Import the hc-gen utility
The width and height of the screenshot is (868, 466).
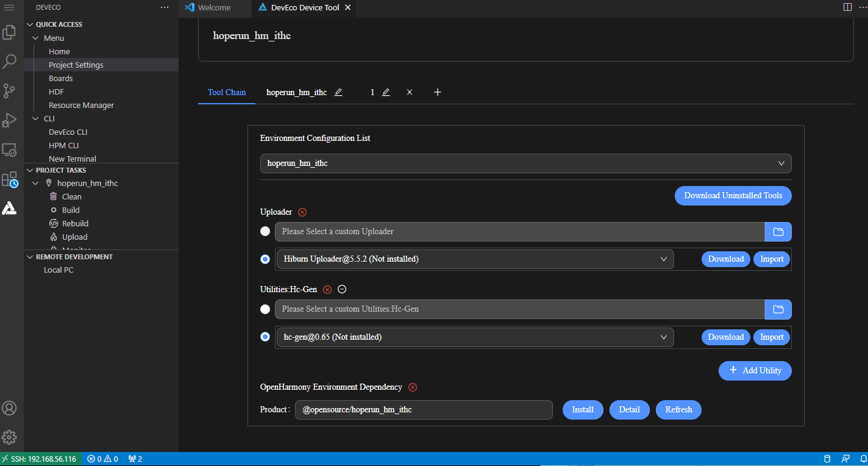tap(772, 337)
